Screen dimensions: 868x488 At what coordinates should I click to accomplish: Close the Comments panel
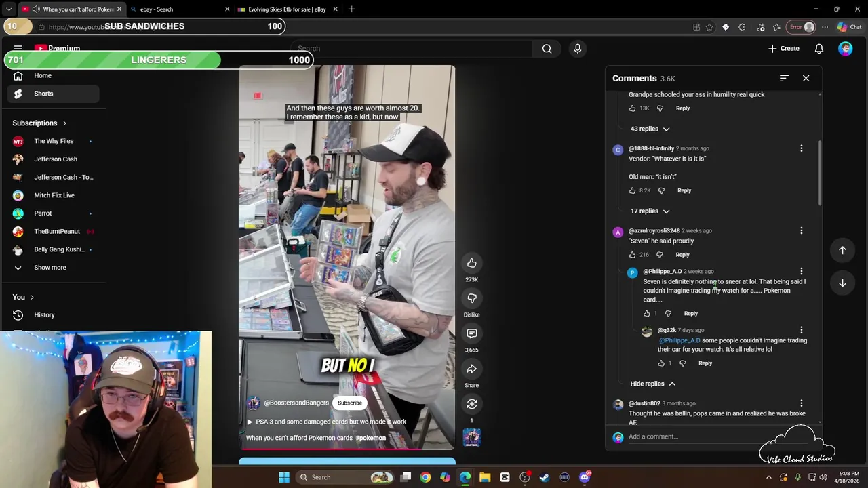pyautogui.click(x=806, y=79)
